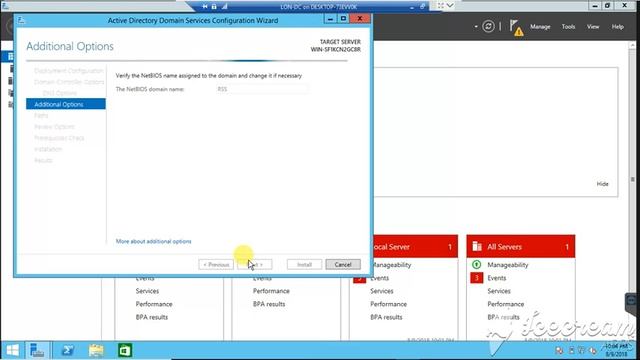Select Additional Options step in wizard sidebar
640x360 pixels.
66,104
